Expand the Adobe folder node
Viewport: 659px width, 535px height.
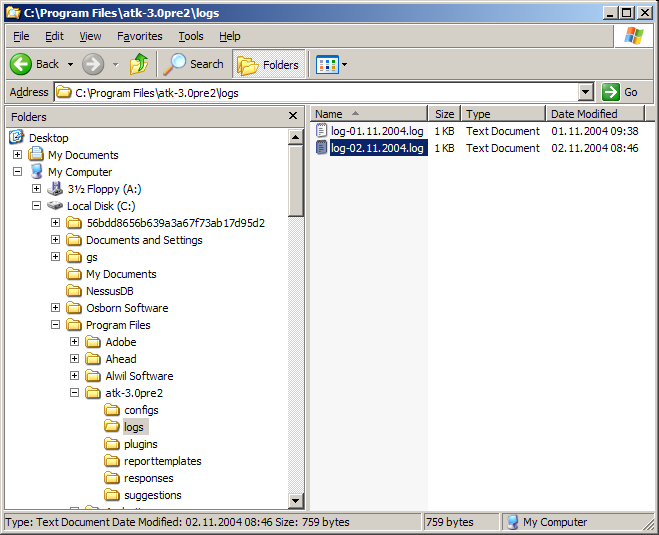(x=74, y=342)
